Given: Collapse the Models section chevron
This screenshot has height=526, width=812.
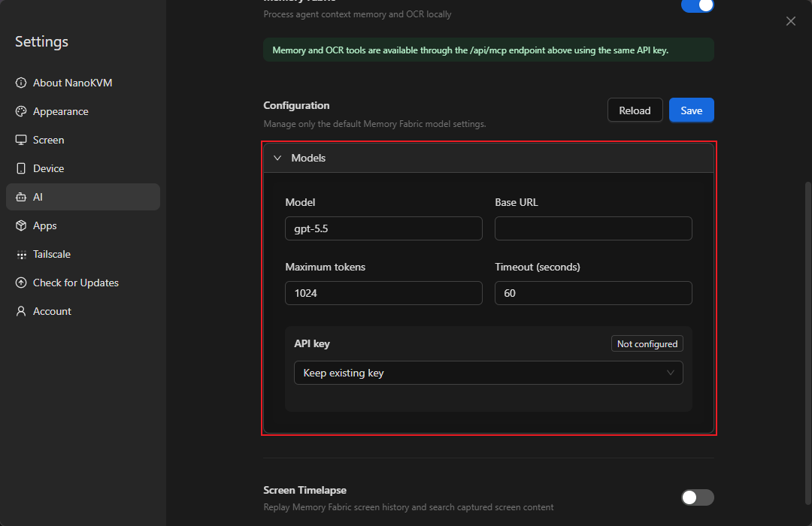Looking at the screenshot, I should pos(277,158).
